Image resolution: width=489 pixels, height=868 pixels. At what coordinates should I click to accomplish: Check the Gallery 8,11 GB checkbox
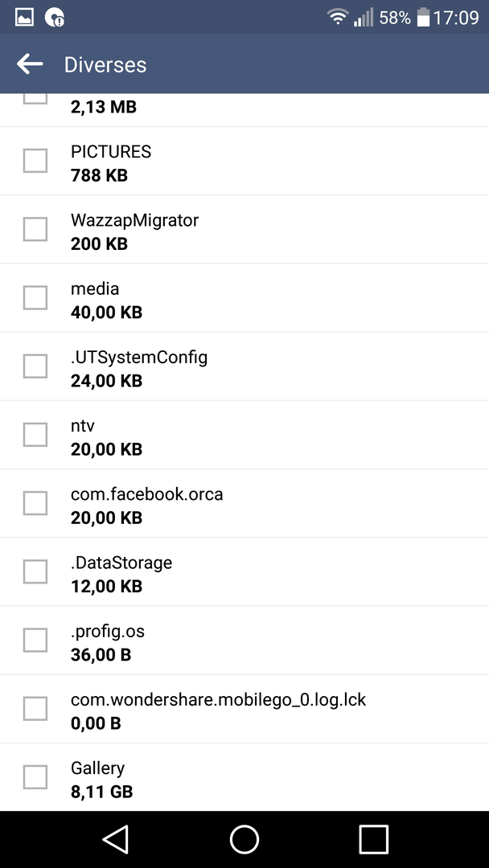coord(35,776)
